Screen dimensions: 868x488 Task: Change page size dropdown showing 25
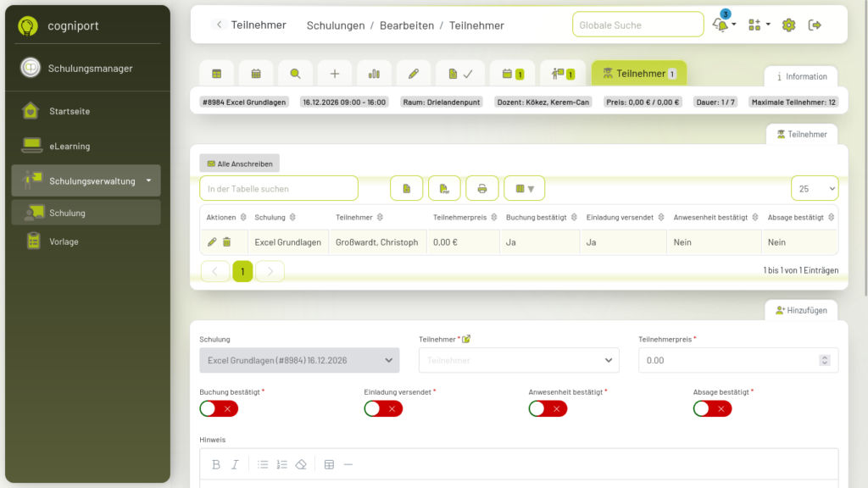[815, 189]
